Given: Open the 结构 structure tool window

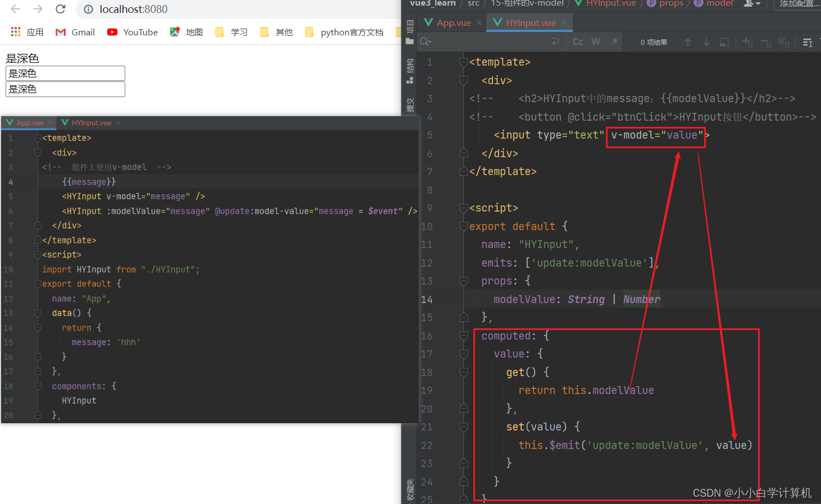Looking at the screenshot, I should 410,71.
